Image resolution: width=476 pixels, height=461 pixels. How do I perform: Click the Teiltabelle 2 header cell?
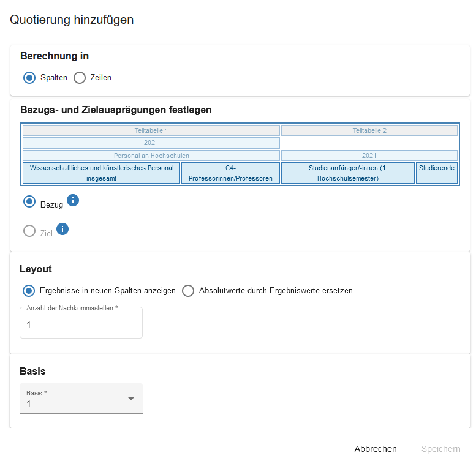point(369,130)
